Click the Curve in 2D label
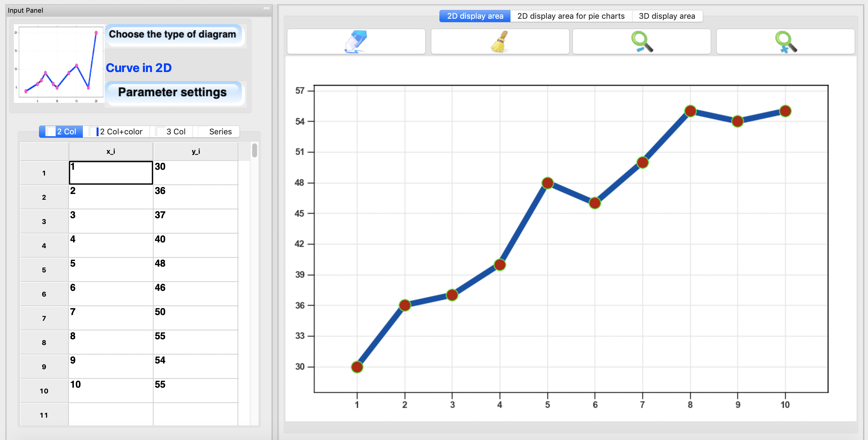Screen dimensions: 868x440 click(x=139, y=68)
